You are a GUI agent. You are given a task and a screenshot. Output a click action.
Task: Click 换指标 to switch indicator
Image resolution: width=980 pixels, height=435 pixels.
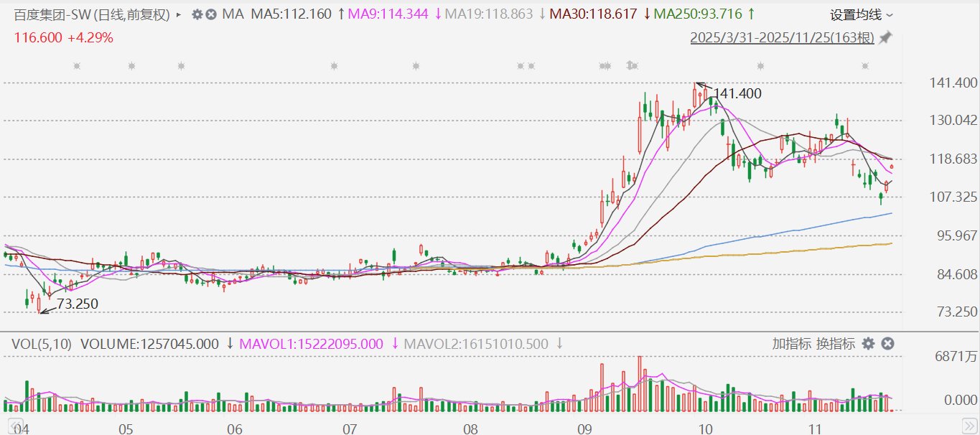tap(835, 344)
